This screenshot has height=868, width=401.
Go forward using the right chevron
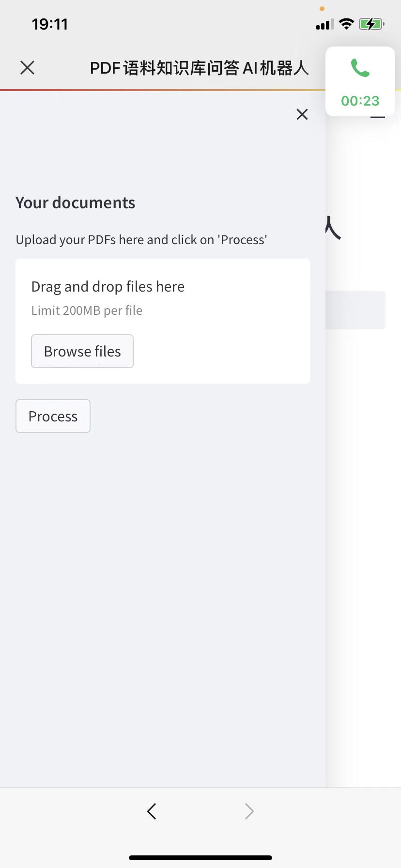click(x=249, y=811)
